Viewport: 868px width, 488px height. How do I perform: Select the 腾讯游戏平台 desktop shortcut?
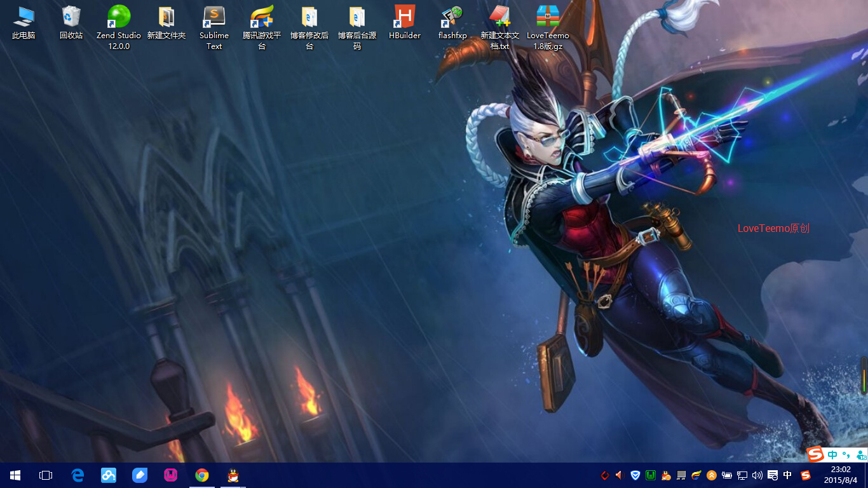(x=262, y=17)
